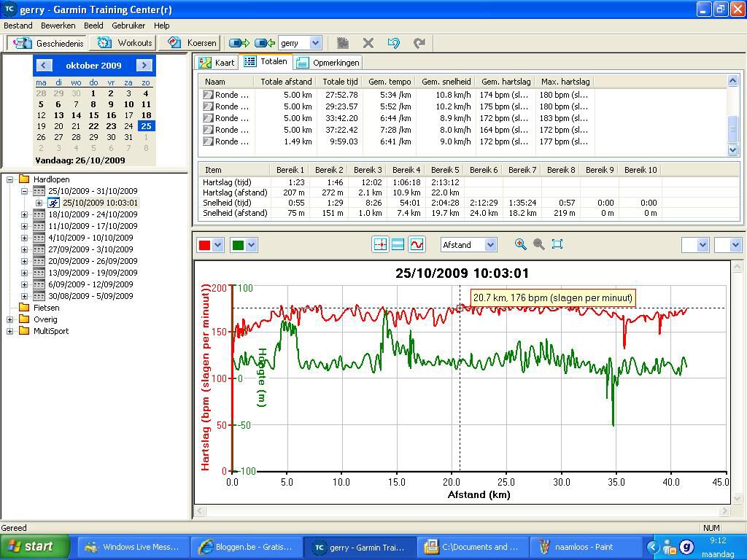Open the Afstand axis dropdown
The height and width of the screenshot is (560, 747).
coord(490,245)
